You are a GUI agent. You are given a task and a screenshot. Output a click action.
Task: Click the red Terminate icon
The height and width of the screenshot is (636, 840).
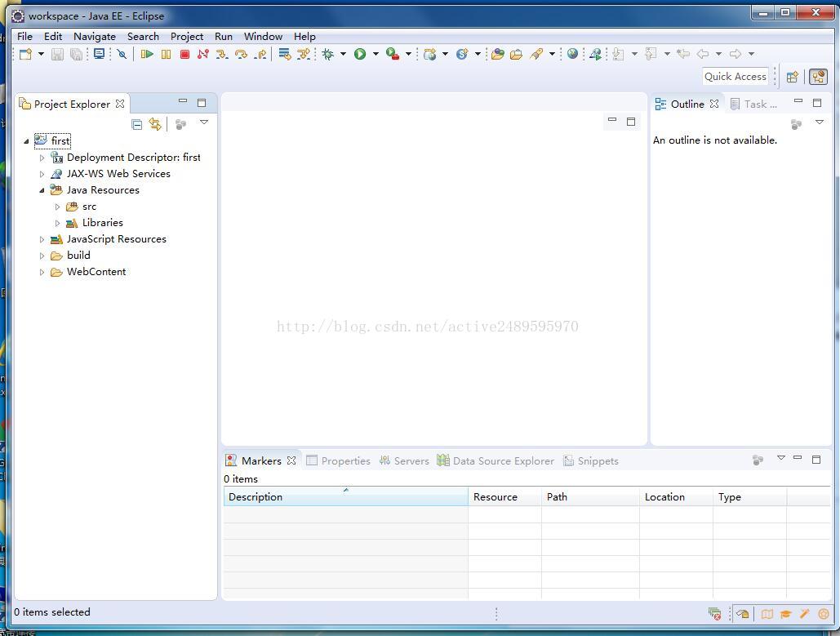(x=184, y=54)
